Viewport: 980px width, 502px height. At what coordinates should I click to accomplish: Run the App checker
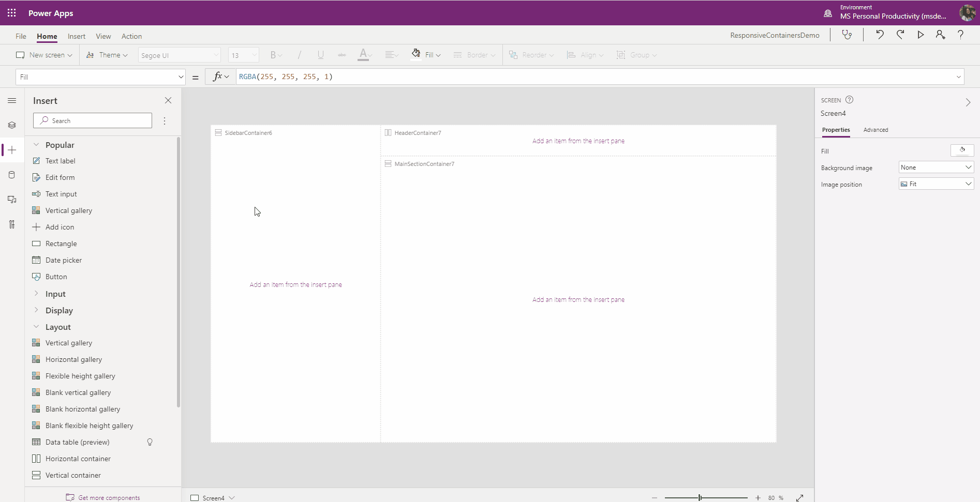pos(847,35)
